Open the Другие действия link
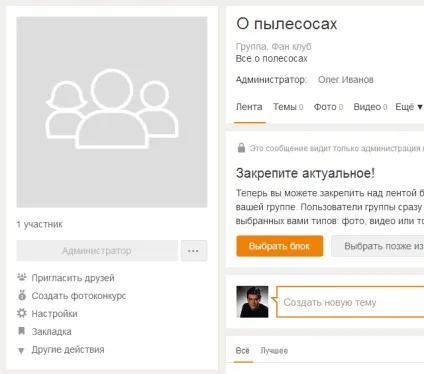The width and height of the screenshot is (424, 374). pyautogui.click(x=68, y=349)
